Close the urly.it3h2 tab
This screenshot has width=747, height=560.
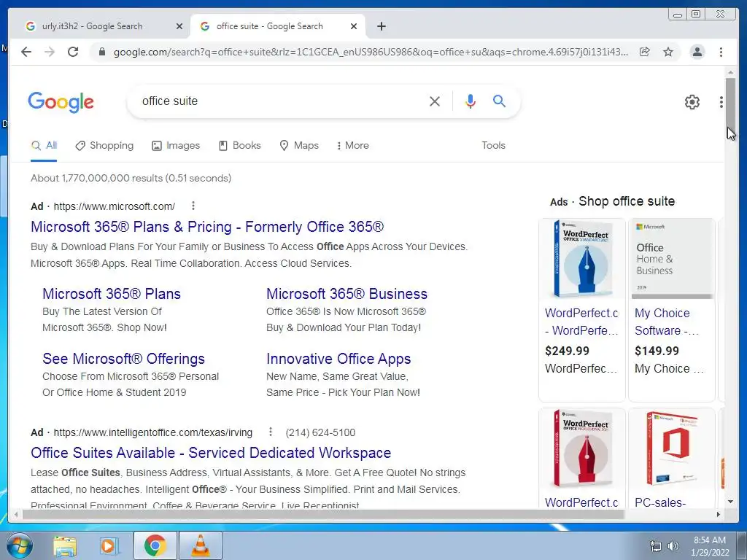179,26
